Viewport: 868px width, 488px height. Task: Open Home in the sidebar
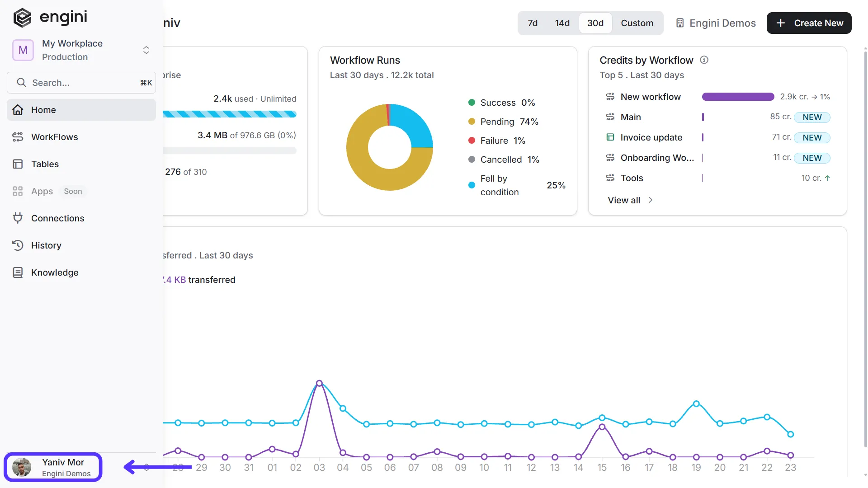coord(81,110)
